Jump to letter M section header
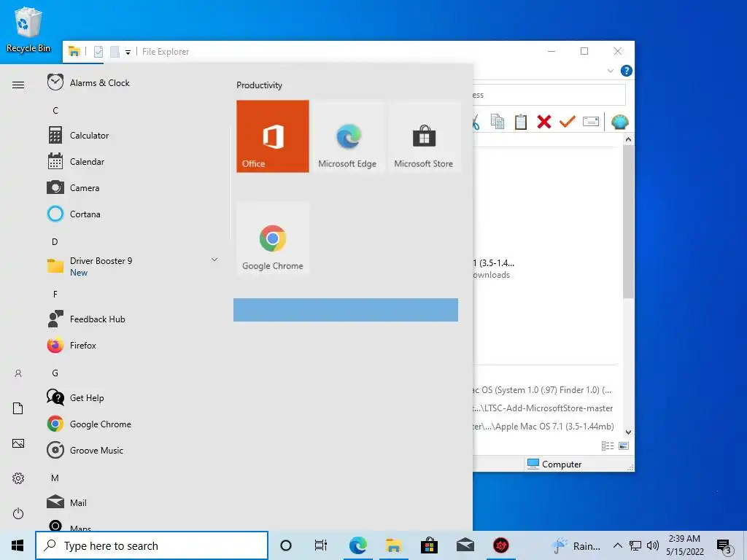747x560 pixels. click(55, 478)
